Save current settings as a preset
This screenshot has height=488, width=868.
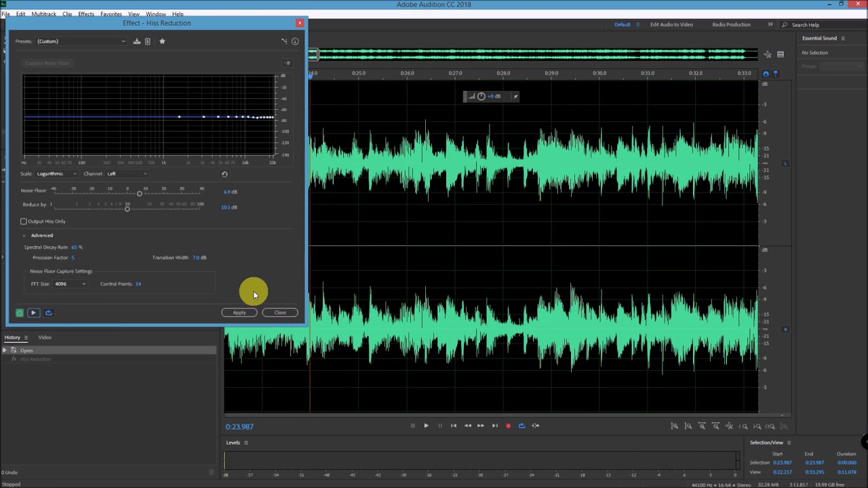(x=136, y=41)
